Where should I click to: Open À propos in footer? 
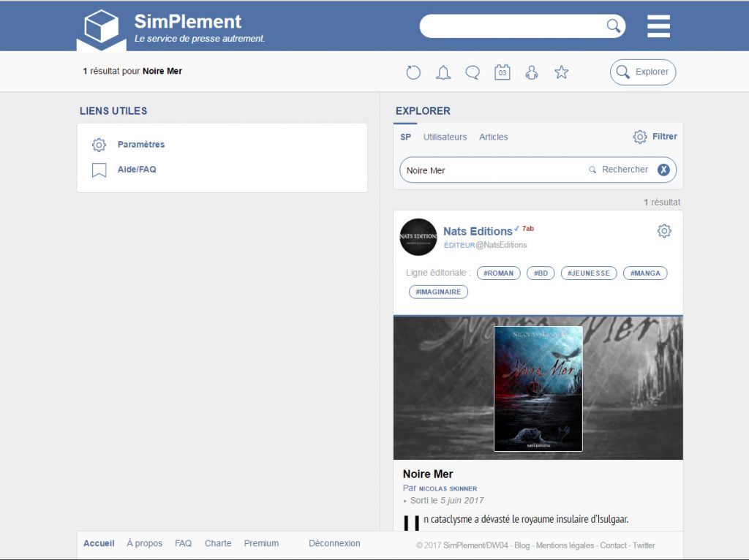point(144,543)
